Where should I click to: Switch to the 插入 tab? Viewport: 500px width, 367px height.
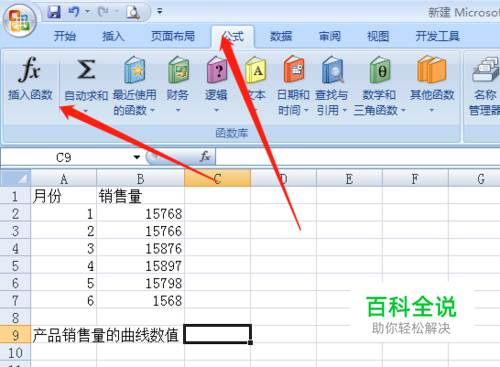click(113, 36)
